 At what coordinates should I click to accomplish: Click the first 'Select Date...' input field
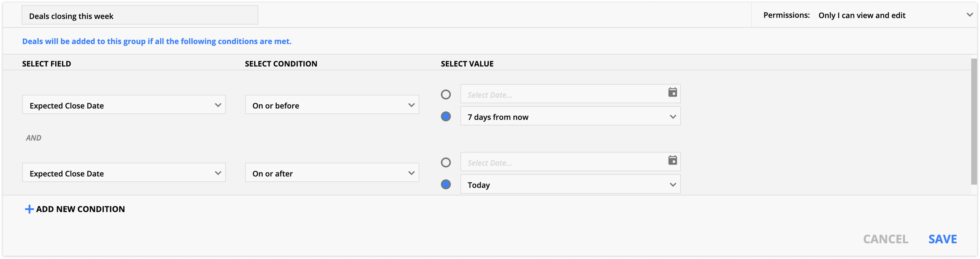click(x=563, y=94)
